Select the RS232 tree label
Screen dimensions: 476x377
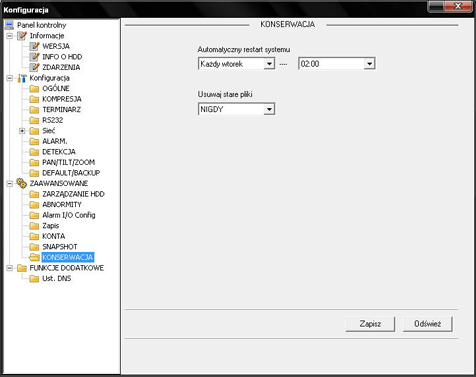click(52, 120)
